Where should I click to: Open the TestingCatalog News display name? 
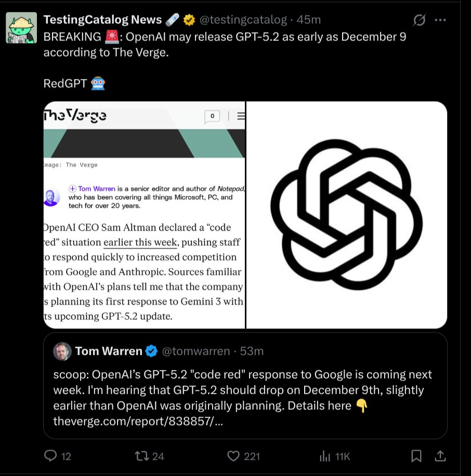(102, 20)
